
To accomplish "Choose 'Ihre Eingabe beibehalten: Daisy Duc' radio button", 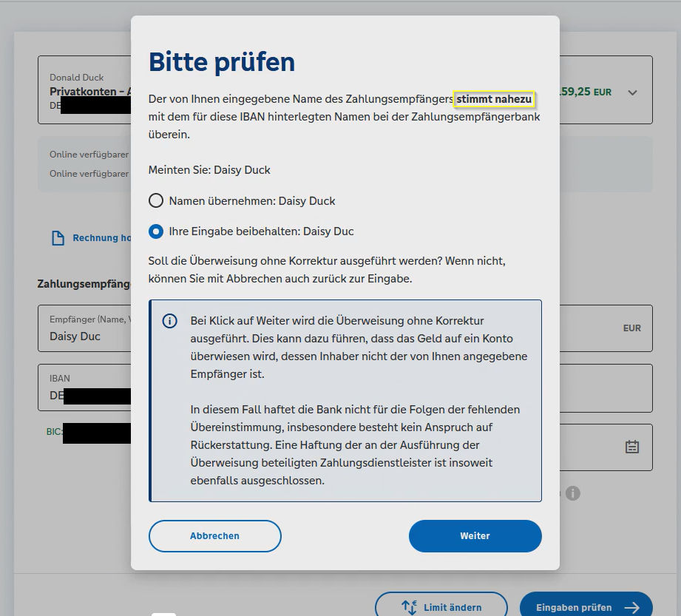I will pos(156,231).
